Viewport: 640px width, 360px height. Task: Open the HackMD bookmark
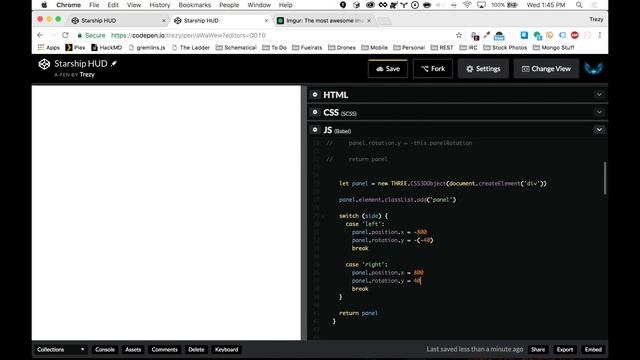pos(107,47)
